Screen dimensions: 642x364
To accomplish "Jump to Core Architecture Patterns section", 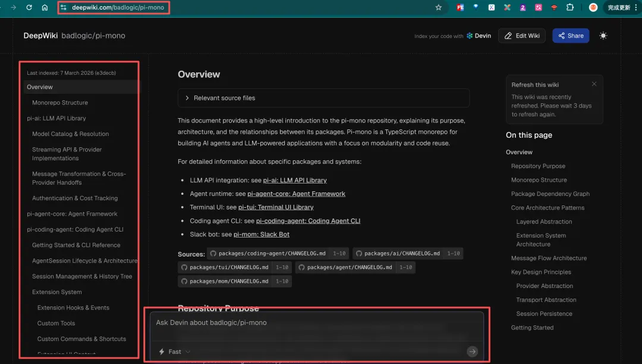I will [547, 207].
